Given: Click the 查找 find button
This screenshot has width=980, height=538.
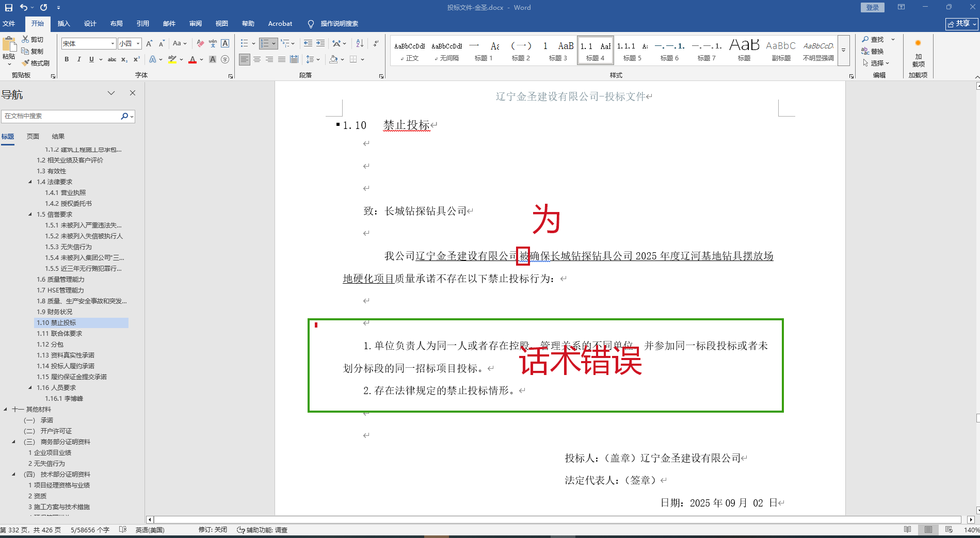Looking at the screenshot, I should (x=873, y=39).
